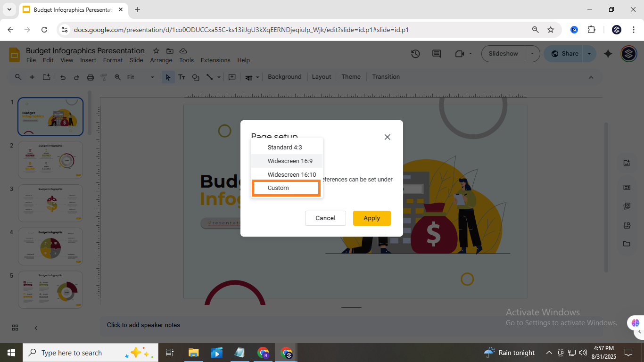Star the presentation title
This screenshot has width=644, height=362.
pyautogui.click(x=156, y=51)
